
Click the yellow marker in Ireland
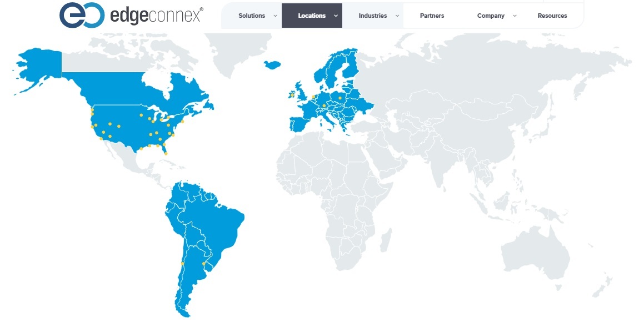point(292,95)
